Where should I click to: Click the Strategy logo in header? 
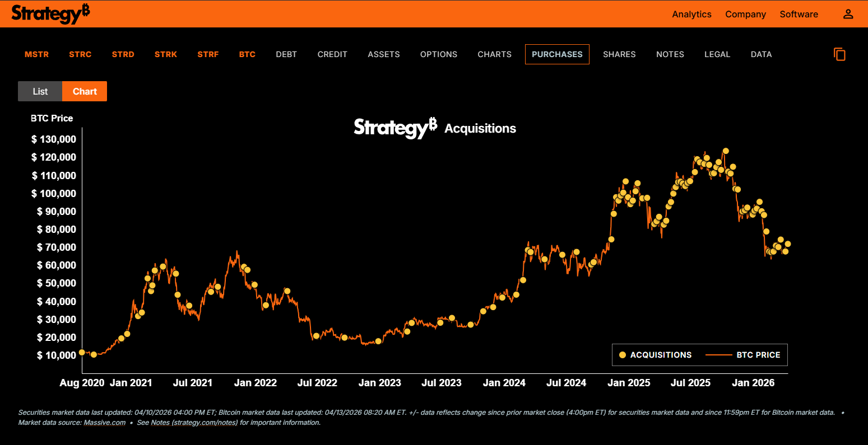(50, 13)
